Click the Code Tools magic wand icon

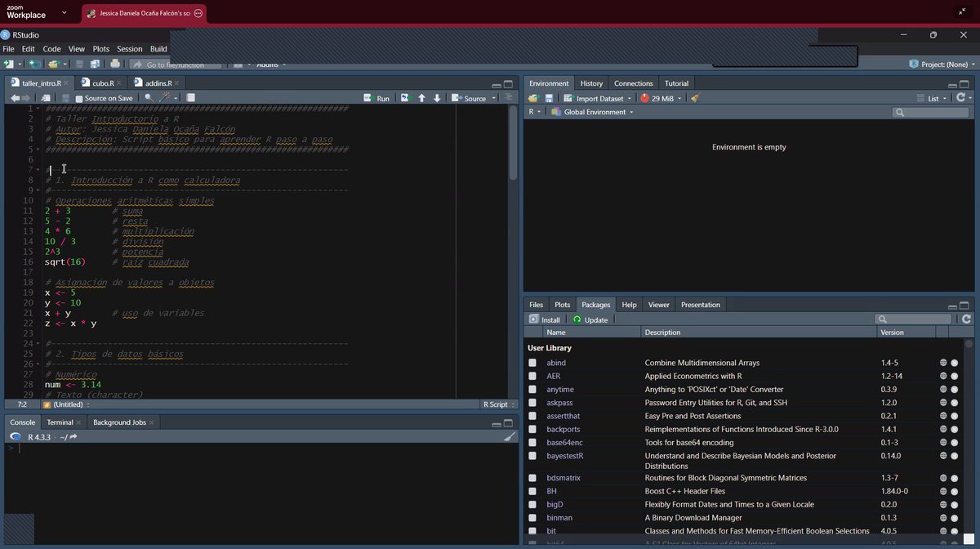pos(165,98)
